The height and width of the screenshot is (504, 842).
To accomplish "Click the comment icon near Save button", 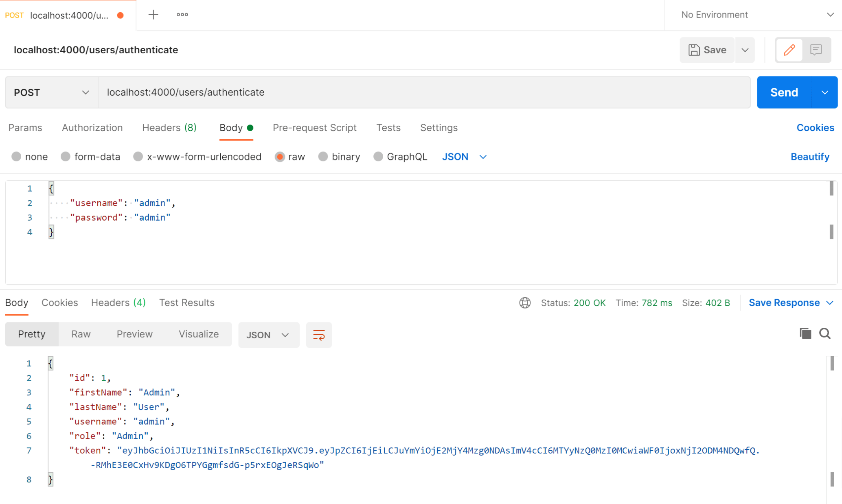I will coord(816,50).
